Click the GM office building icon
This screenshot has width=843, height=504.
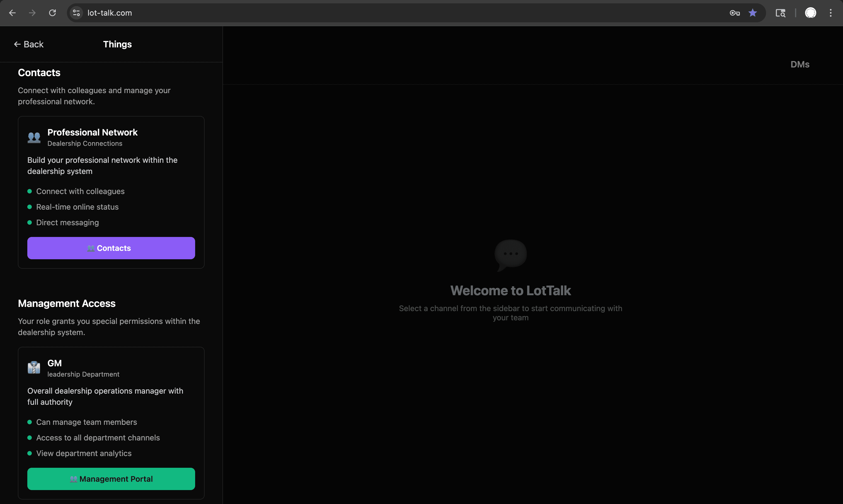(34, 368)
